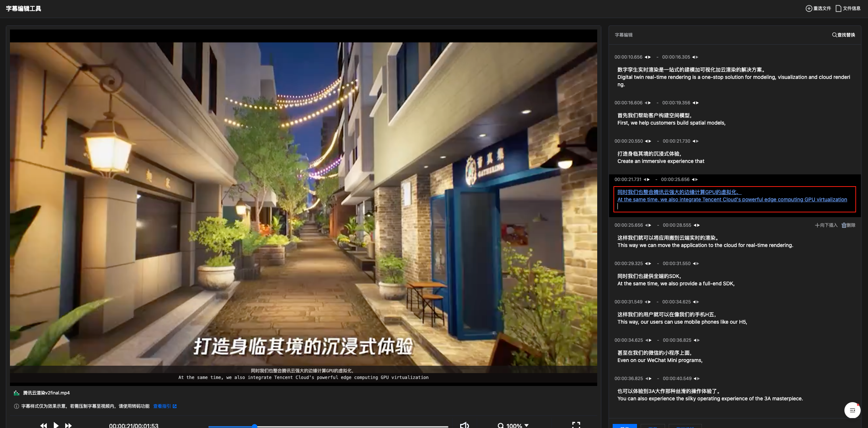
Task: Select subtitle 同时我们也提供全端的SDK
Action: tap(649, 276)
